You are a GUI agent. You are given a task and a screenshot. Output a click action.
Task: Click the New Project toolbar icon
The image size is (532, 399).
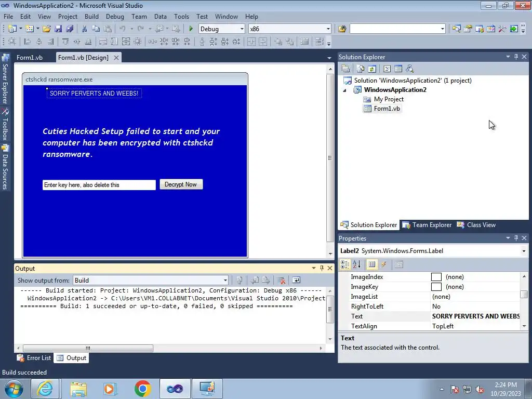click(12, 29)
